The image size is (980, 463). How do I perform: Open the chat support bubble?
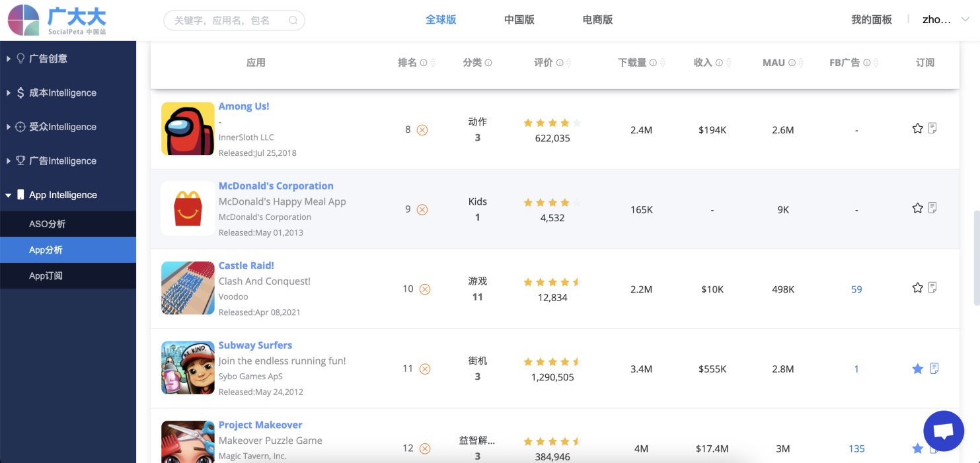944,431
